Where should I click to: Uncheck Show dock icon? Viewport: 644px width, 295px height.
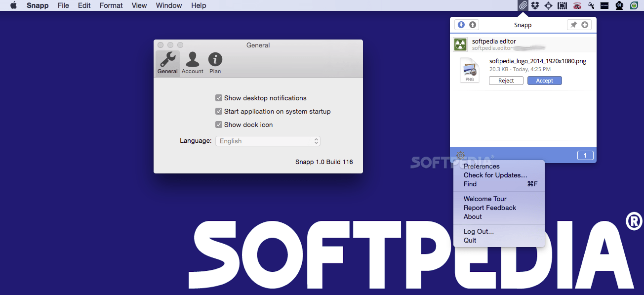point(219,125)
